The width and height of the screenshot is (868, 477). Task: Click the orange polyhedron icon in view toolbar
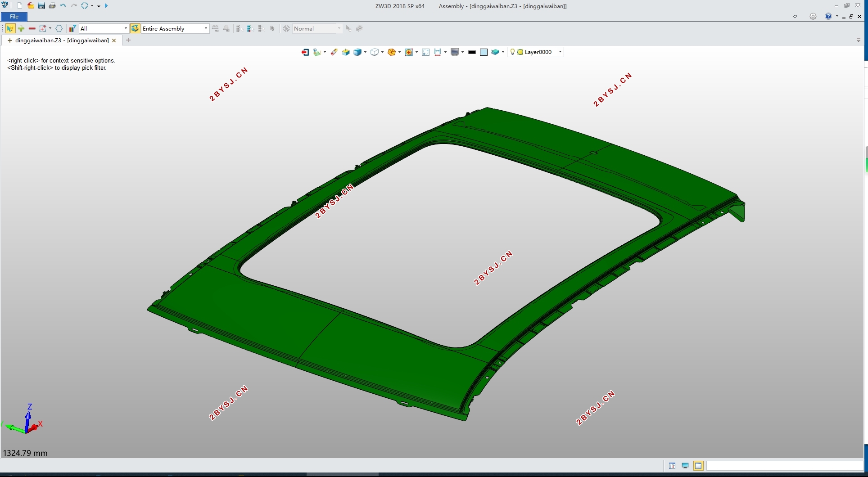(x=392, y=52)
